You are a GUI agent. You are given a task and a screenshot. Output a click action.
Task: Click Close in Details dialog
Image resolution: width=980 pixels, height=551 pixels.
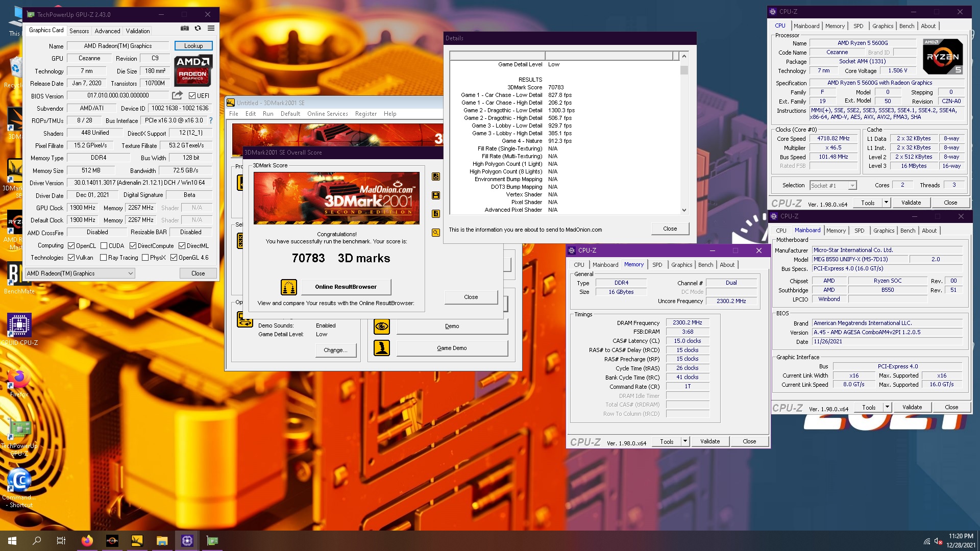[670, 229]
